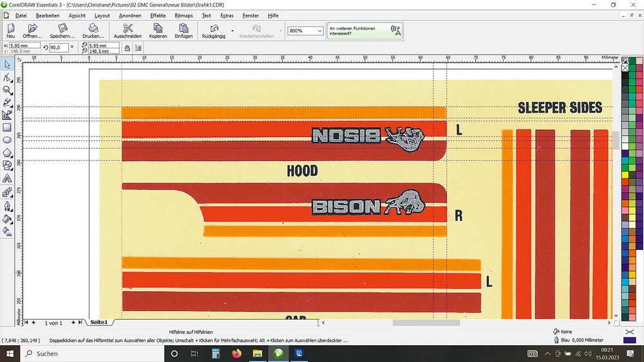644x362 pixels.
Task: Click the taskbar Suchen search box
Action: pos(92,354)
